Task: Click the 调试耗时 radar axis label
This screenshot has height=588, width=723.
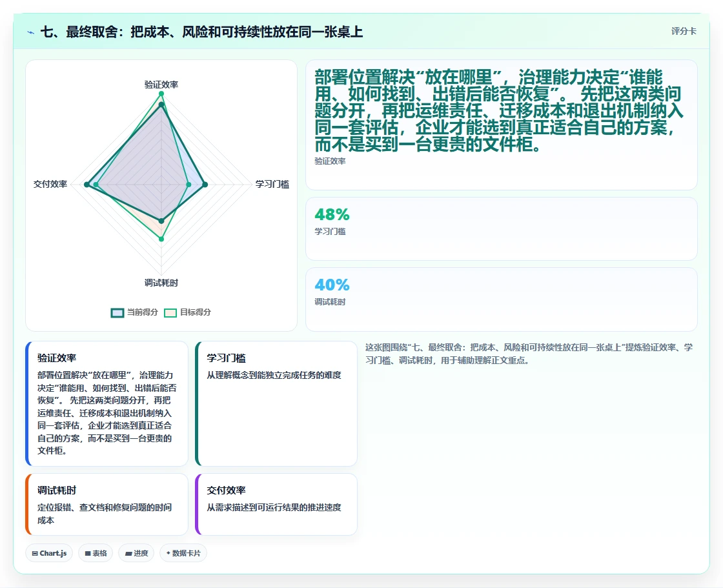Action: click(161, 283)
